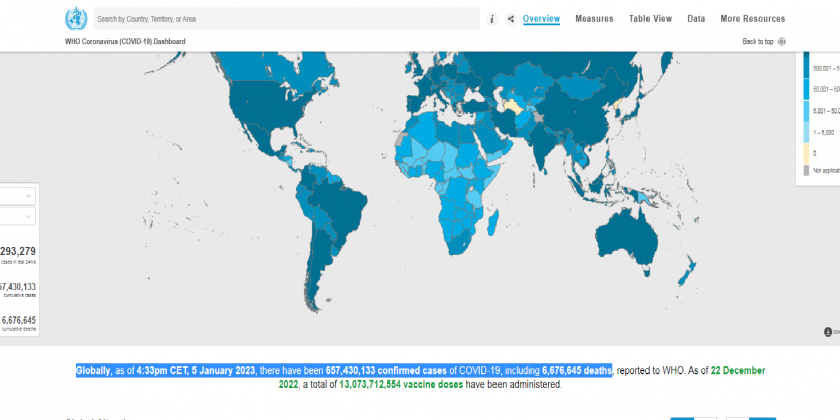This screenshot has height=420, width=840.
Task: Switch to the Overview tab
Action: coord(541,19)
